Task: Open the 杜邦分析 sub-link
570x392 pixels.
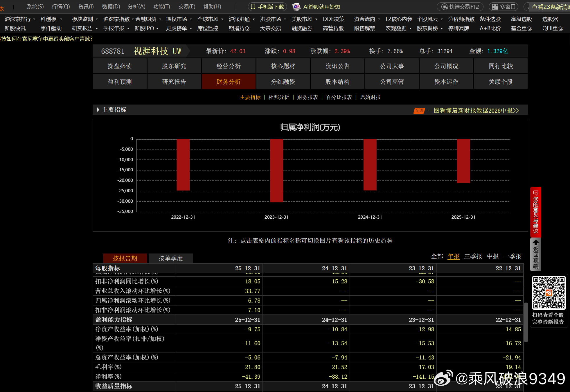Action: [x=279, y=97]
